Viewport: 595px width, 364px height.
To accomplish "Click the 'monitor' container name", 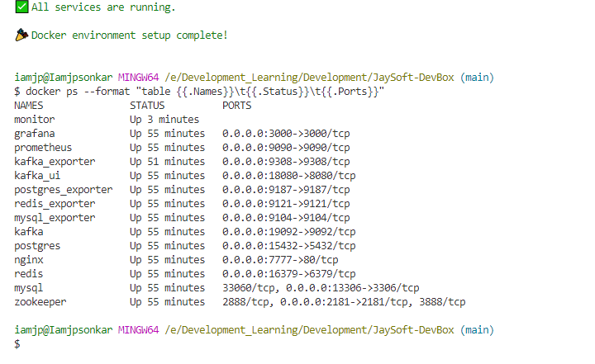I will pos(35,120).
